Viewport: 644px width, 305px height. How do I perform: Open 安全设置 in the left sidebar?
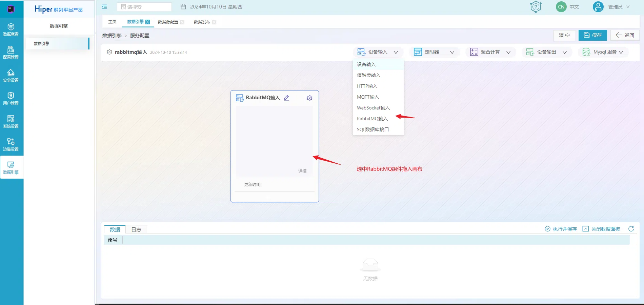point(11,76)
